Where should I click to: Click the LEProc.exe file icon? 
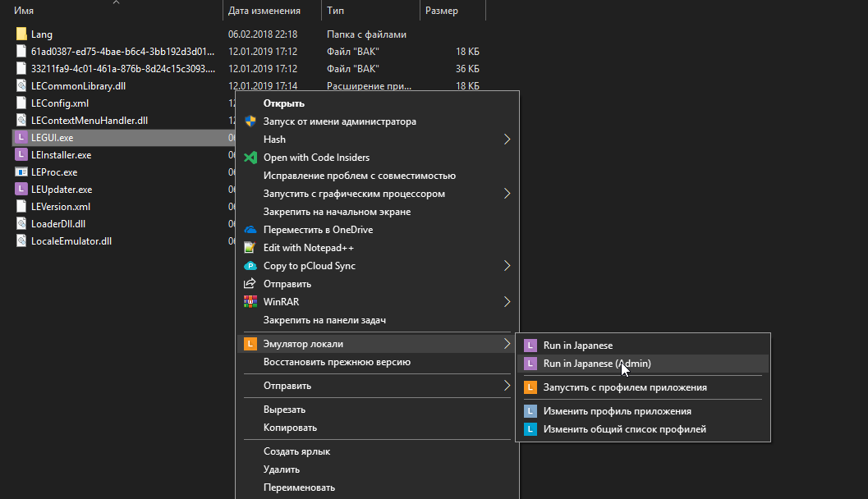21,172
